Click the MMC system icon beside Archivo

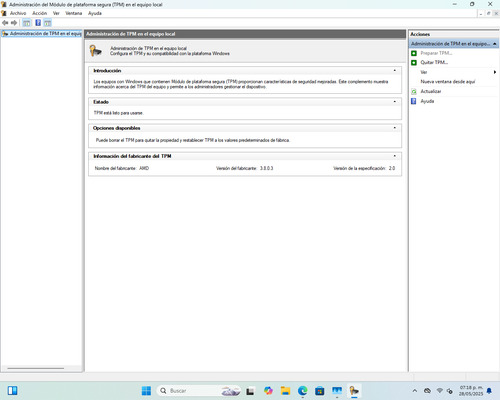(x=4, y=13)
